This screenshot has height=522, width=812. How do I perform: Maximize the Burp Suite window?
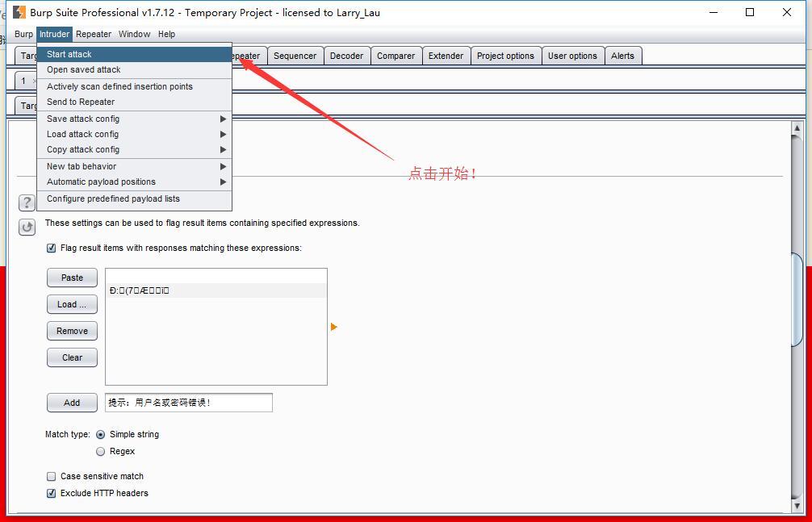coord(750,12)
